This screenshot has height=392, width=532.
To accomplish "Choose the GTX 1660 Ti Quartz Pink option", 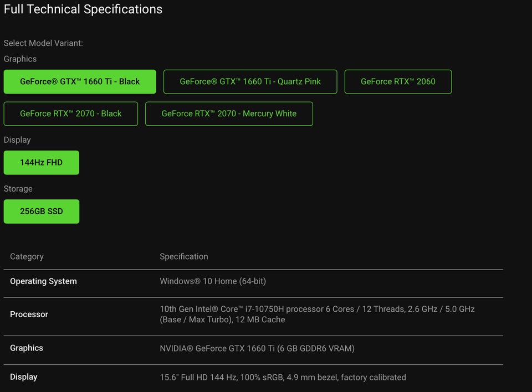I will 250,81.
